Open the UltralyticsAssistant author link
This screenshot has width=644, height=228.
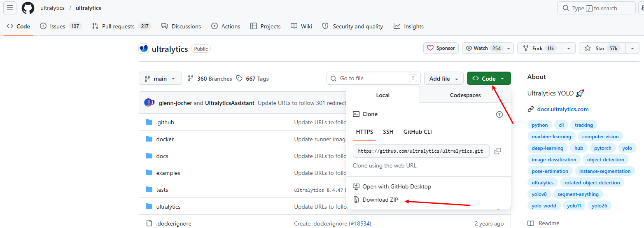pos(229,103)
